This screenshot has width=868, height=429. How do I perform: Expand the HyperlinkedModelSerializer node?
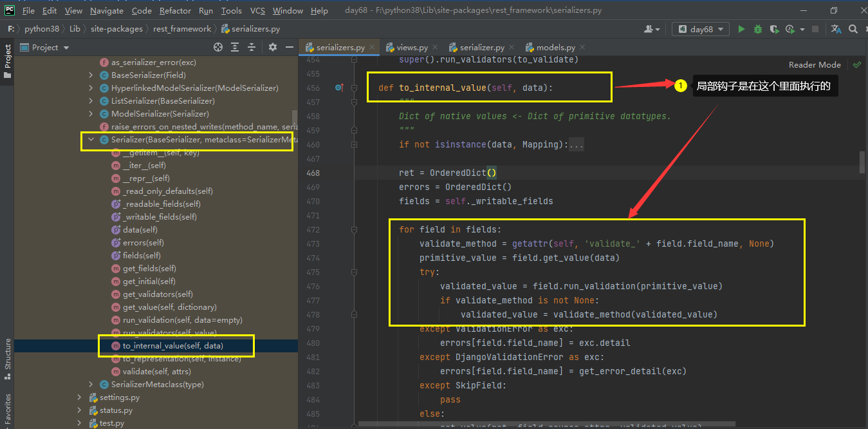tap(91, 88)
